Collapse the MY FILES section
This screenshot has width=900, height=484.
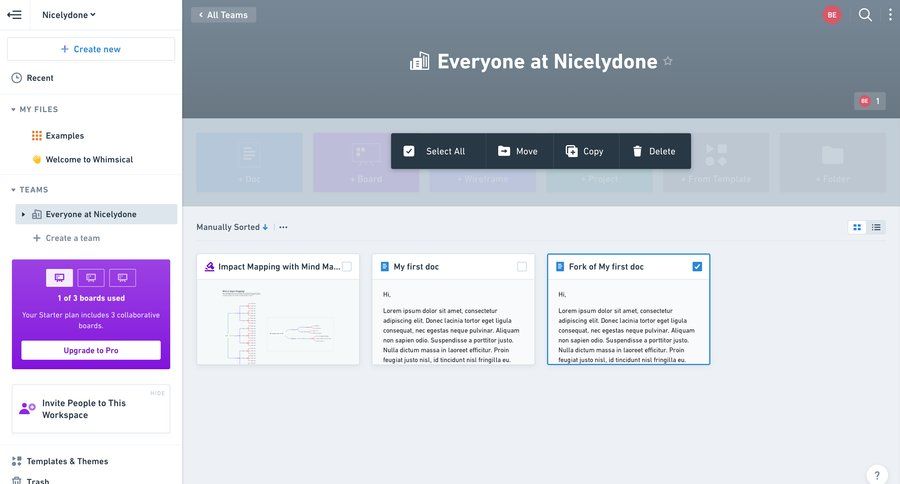pyautogui.click(x=13, y=109)
